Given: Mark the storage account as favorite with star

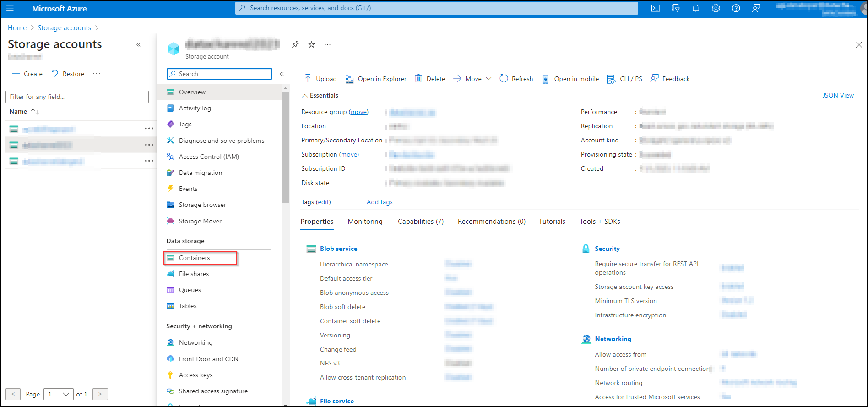Looking at the screenshot, I should coord(312,44).
